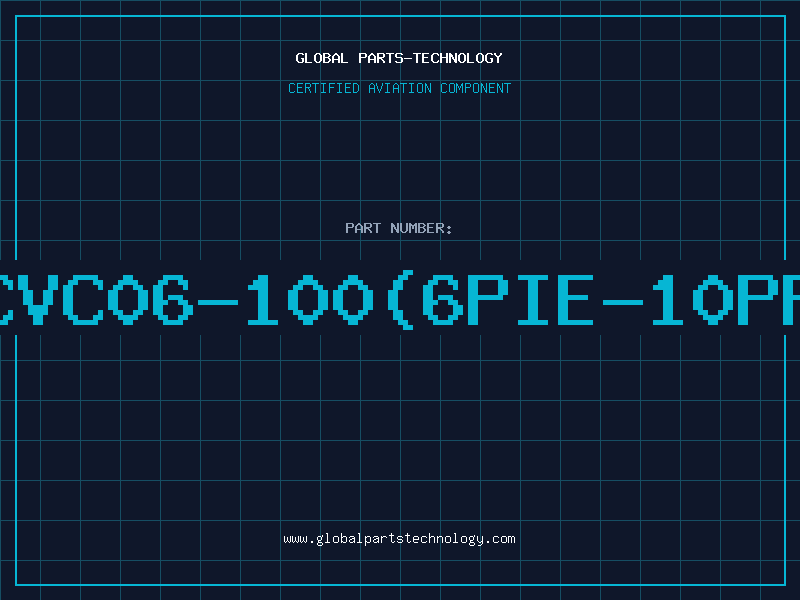The image size is (800, 600).
Task: Select the 6PIE segment of the part number
Action: pos(508,299)
